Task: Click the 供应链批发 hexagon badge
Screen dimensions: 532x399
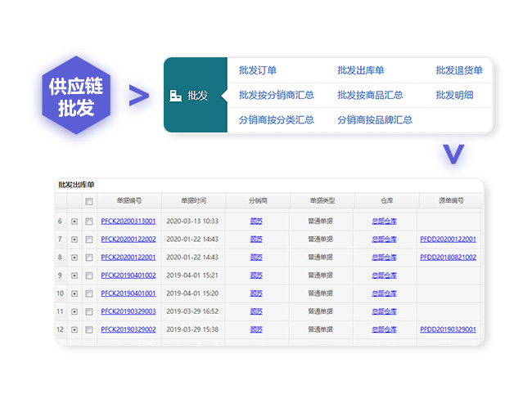Action: click(x=76, y=96)
